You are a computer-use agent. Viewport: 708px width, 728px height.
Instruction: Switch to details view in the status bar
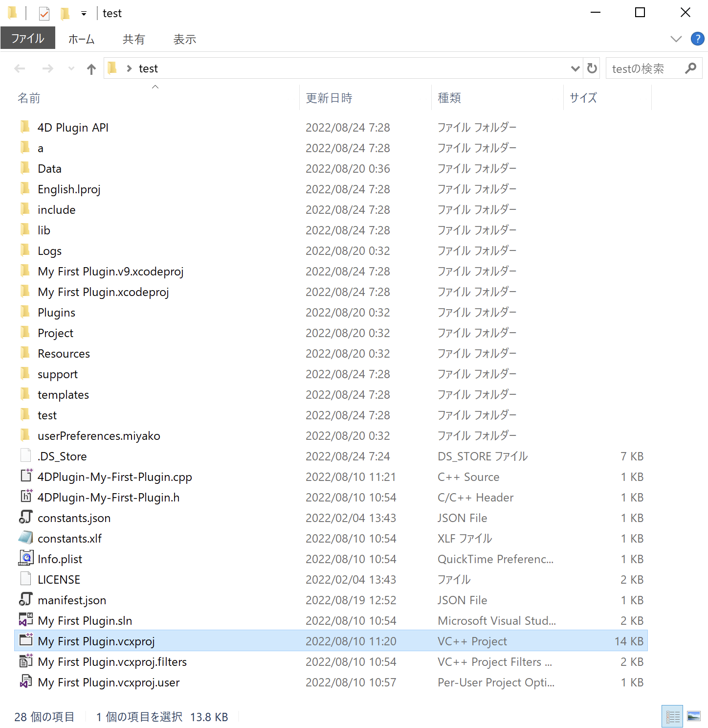(672, 716)
